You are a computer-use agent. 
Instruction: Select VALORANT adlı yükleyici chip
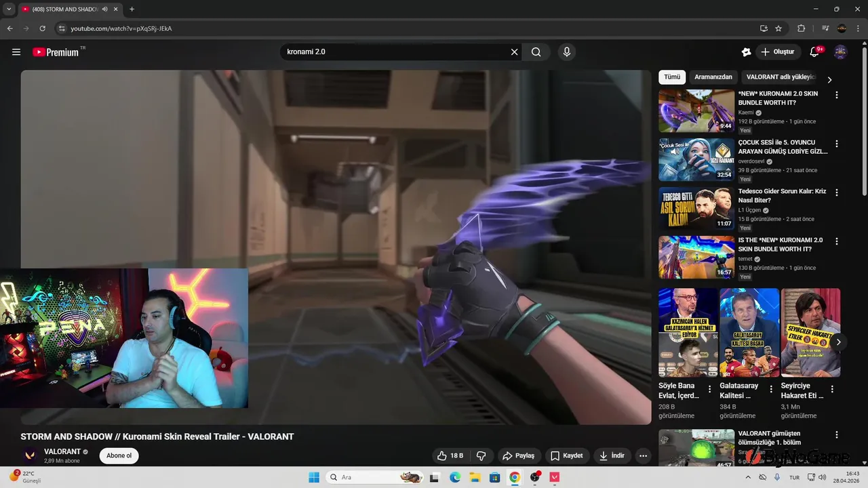pyautogui.click(x=780, y=77)
